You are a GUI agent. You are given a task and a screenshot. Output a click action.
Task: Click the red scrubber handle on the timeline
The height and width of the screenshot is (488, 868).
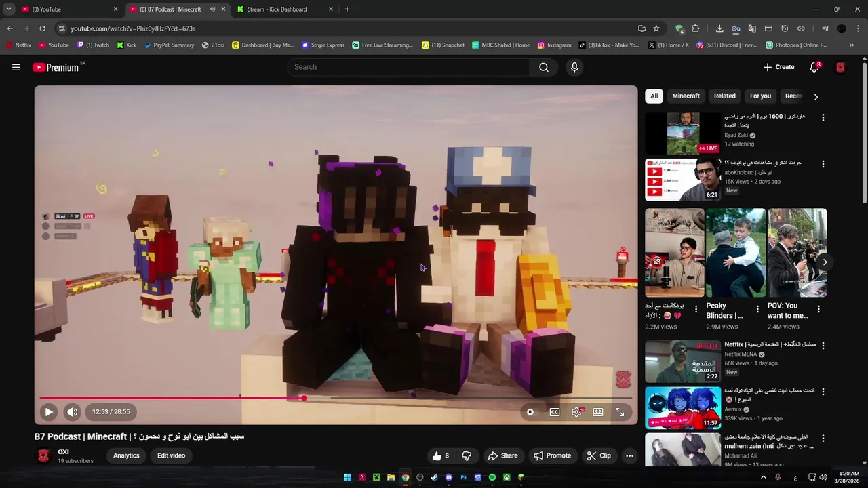(304, 398)
